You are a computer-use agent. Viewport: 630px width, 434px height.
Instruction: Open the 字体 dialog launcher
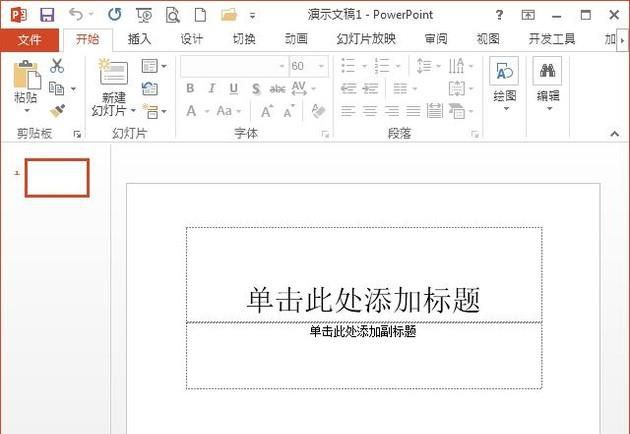pos(325,135)
